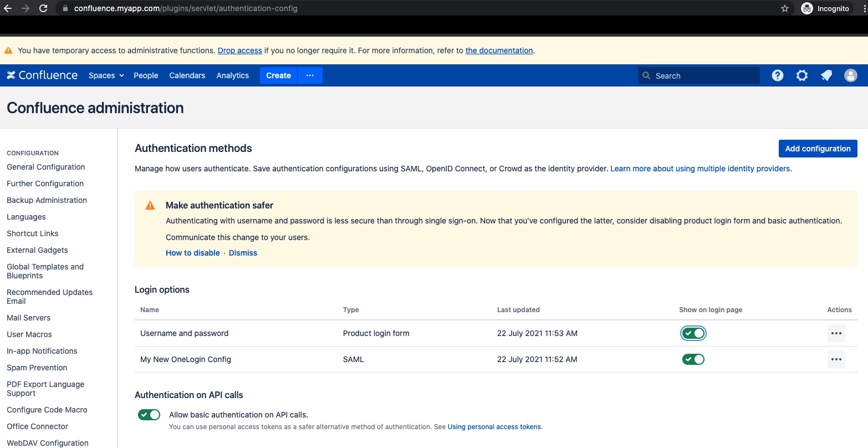868x448 pixels.
Task: Expand the Spaces dropdown
Action: pyautogui.click(x=106, y=75)
